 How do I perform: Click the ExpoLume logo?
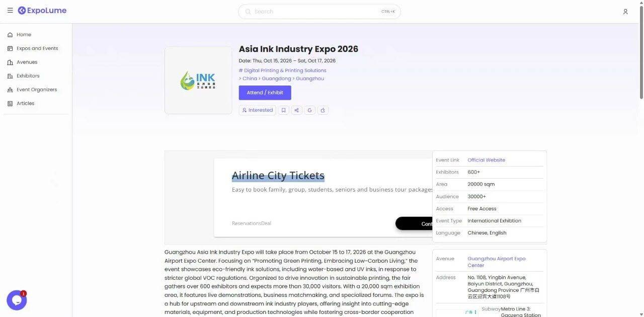[42, 11]
